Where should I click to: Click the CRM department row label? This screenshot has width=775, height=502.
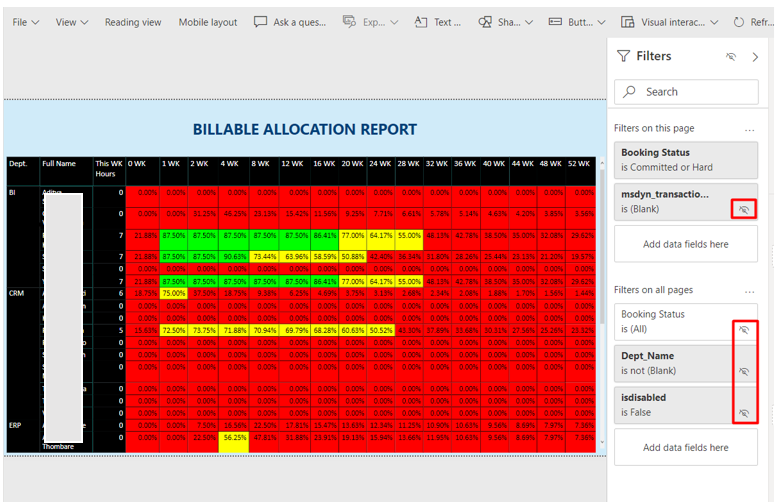click(16, 293)
